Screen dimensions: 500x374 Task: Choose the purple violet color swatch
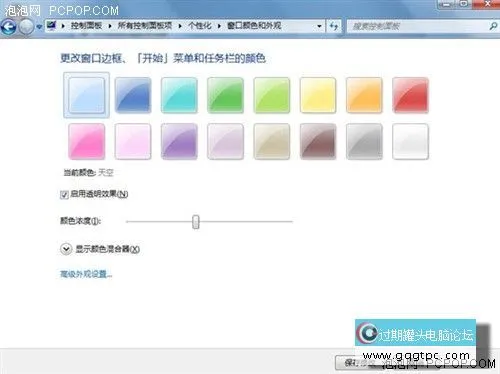pyautogui.click(x=179, y=141)
